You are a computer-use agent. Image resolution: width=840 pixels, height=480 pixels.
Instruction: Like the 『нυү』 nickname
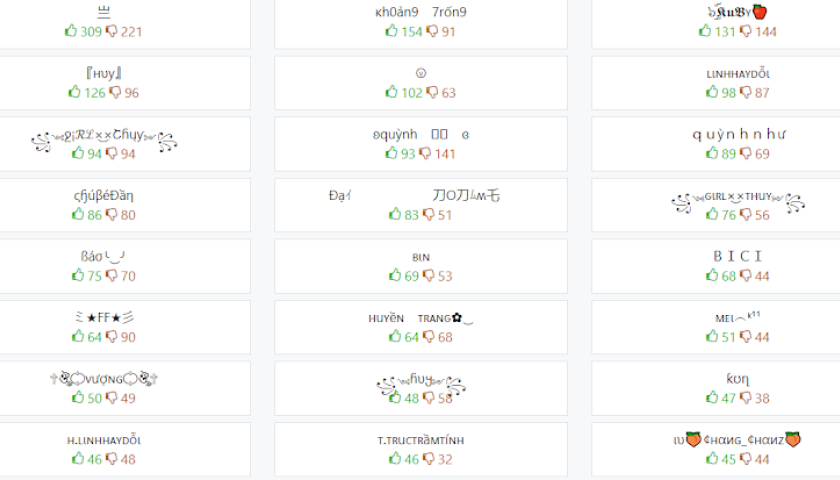[x=75, y=92]
